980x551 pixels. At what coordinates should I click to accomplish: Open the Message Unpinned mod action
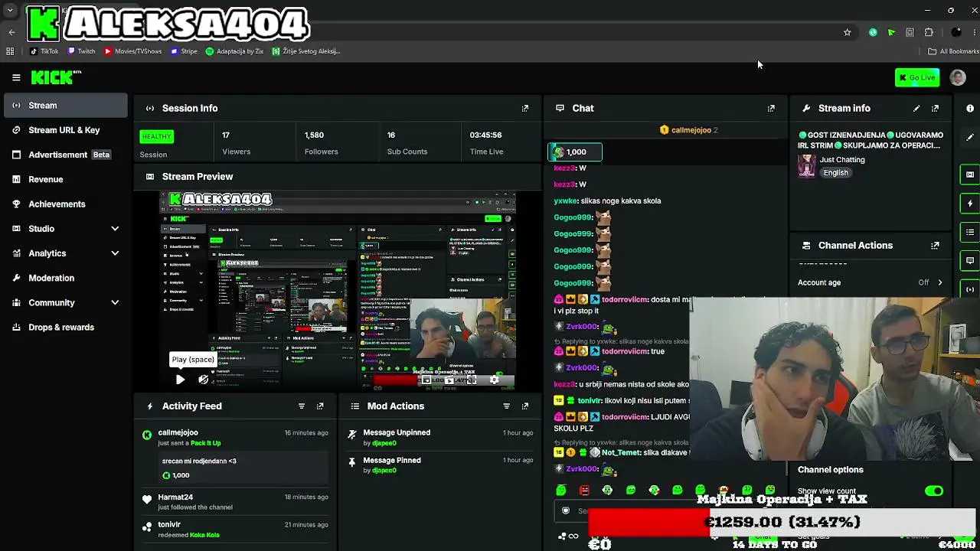point(397,432)
